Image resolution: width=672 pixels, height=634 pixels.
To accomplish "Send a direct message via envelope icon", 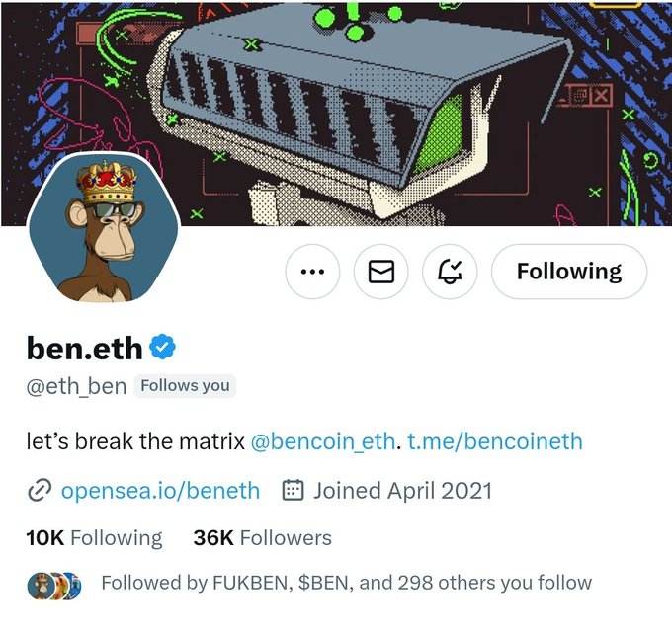I will pyautogui.click(x=381, y=272).
